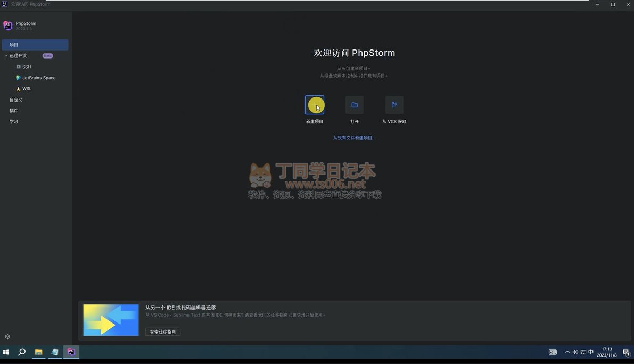Open File Explorer from the taskbar

pyautogui.click(x=38, y=352)
